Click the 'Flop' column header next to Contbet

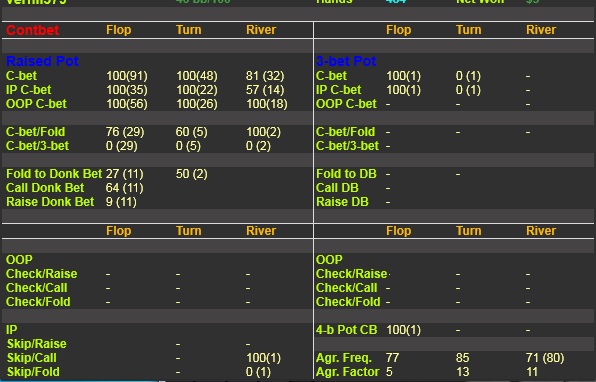[x=119, y=30]
